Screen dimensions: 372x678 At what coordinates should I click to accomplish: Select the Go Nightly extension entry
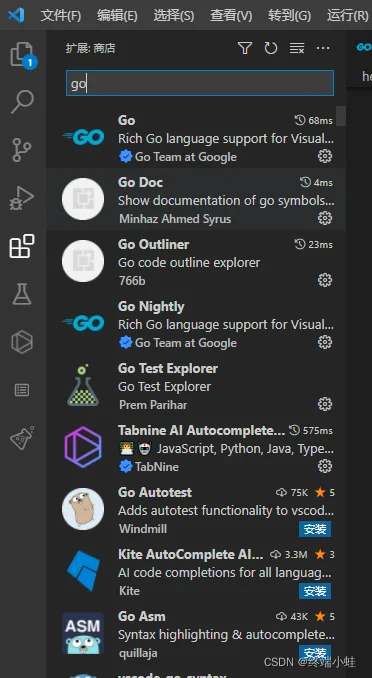(x=196, y=324)
